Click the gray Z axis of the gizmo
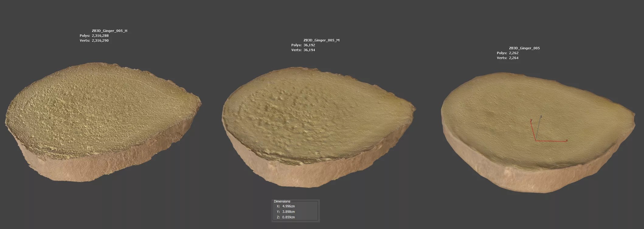Image resolution: width=644 pixels, height=229 pixels. [x=539, y=128]
